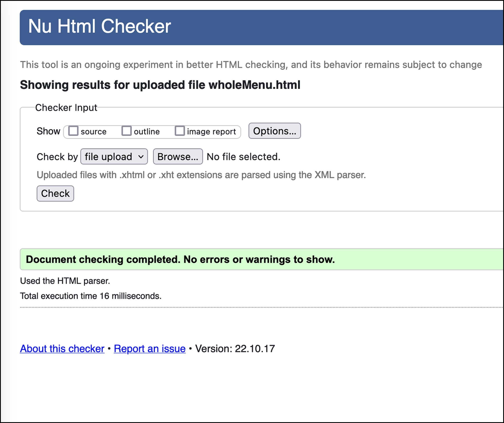Toggle the outline checkbox
504x423 pixels.
click(126, 131)
